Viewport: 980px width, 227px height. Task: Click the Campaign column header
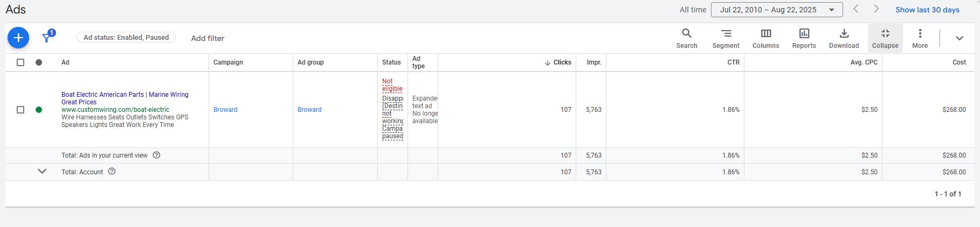[228, 62]
